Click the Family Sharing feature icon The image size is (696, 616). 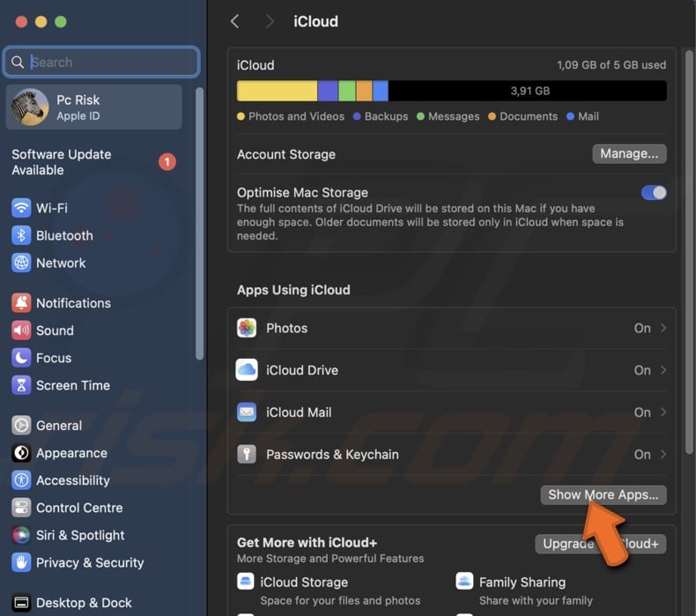tap(464, 581)
